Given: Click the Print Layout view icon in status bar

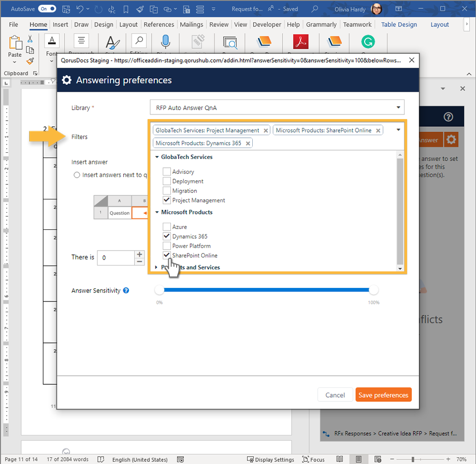Looking at the screenshot, I should tap(358, 459).
